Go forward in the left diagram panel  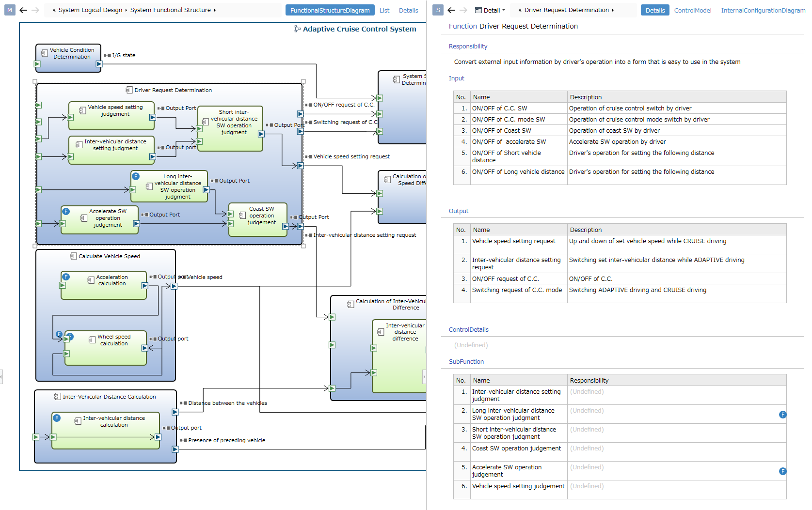pyautogui.click(x=35, y=10)
